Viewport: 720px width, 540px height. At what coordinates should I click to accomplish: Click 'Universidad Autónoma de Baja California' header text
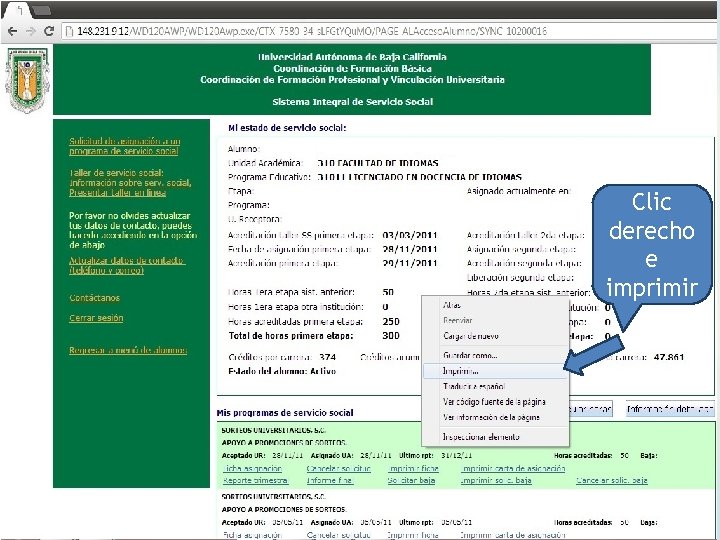[x=352, y=57]
